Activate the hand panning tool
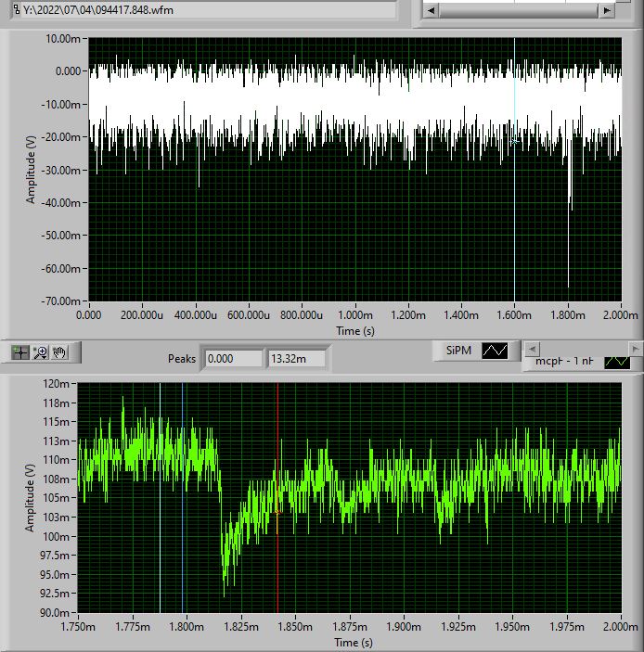The width and height of the screenshot is (644, 652). 59,352
